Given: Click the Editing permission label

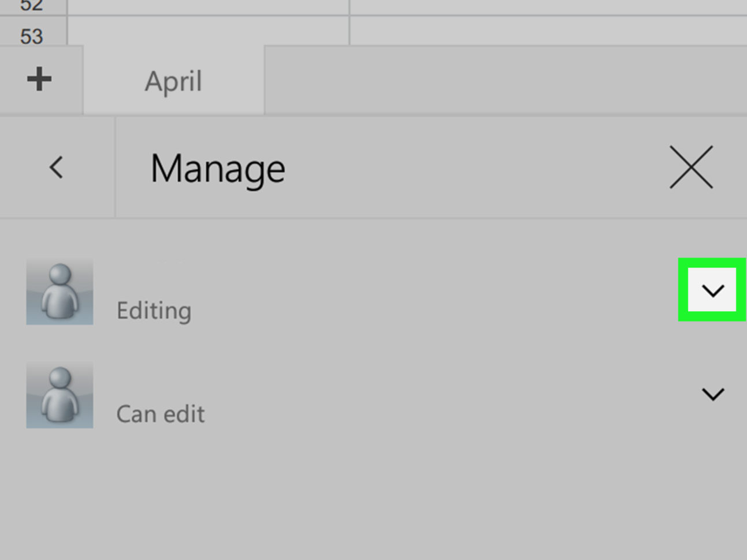Looking at the screenshot, I should [154, 310].
